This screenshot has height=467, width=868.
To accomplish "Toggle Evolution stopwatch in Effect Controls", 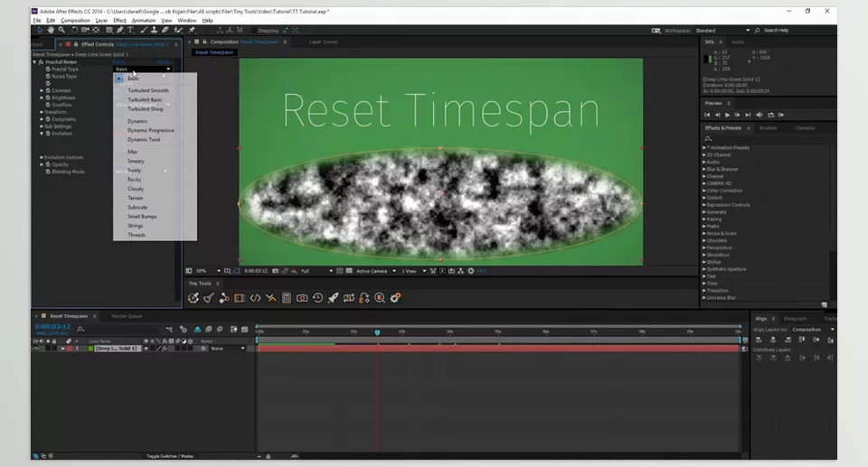I will [48, 134].
